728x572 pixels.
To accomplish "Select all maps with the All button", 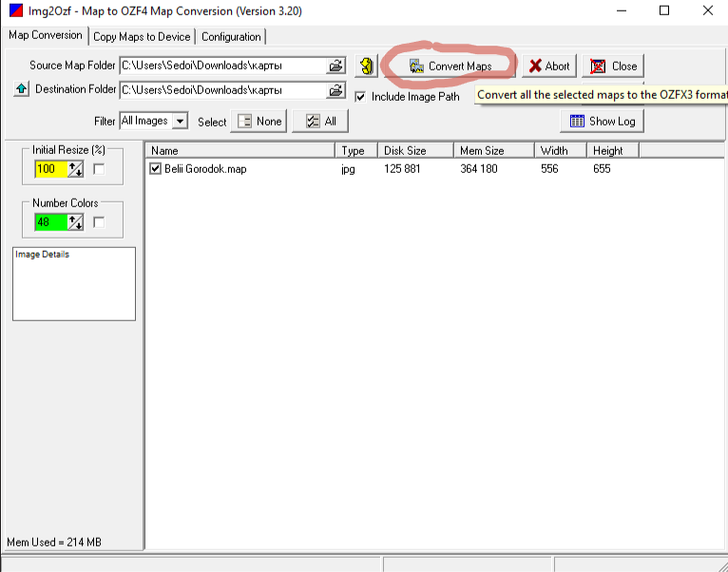I will point(320,122).
